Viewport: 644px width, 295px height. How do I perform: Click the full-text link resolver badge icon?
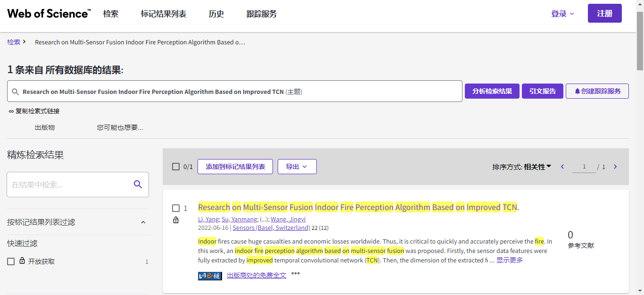[x=210, y=276]
